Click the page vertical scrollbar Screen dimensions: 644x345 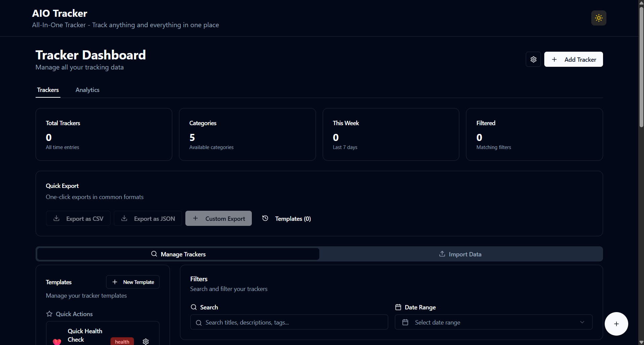[641, 67]
